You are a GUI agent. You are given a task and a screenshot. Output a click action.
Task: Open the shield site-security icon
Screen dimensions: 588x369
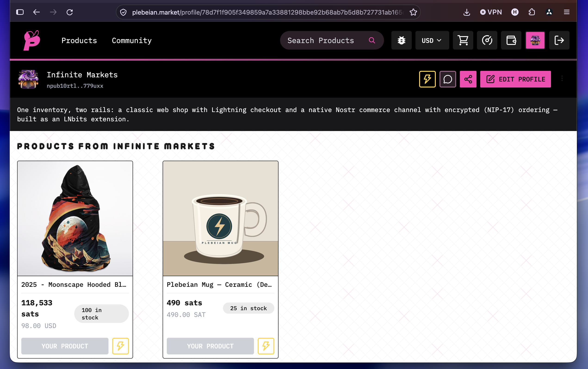tap(124, 12)
